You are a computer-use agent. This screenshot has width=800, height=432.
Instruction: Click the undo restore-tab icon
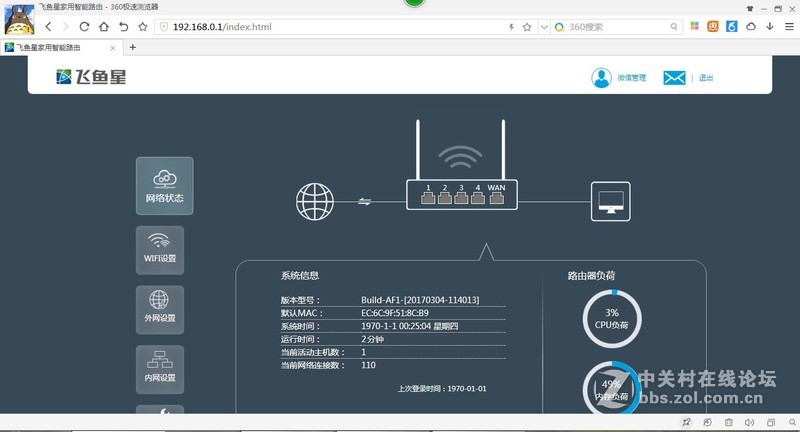pyautogui.click(x=123, y=27)
